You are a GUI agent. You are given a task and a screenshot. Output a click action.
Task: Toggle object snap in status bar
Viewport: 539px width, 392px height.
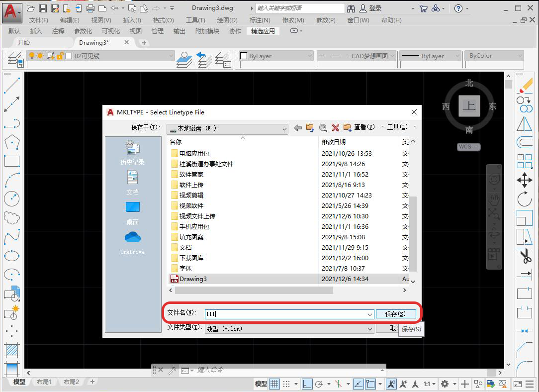[x=370, y=384]
